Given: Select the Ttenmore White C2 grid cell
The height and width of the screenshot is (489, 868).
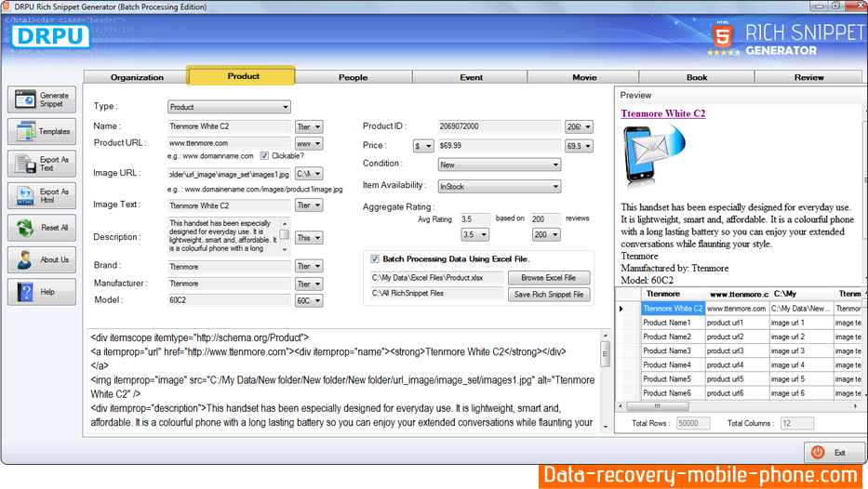Looking at the screenshot, I should click(674, 309).
